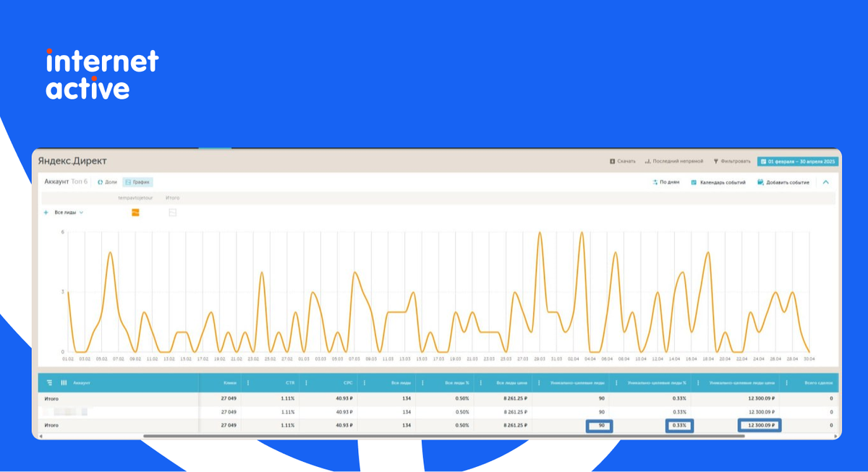Click the Уникально-целевые лиды % column header
This screenshot has height=472, width=868.
click(x=657, y=383)
